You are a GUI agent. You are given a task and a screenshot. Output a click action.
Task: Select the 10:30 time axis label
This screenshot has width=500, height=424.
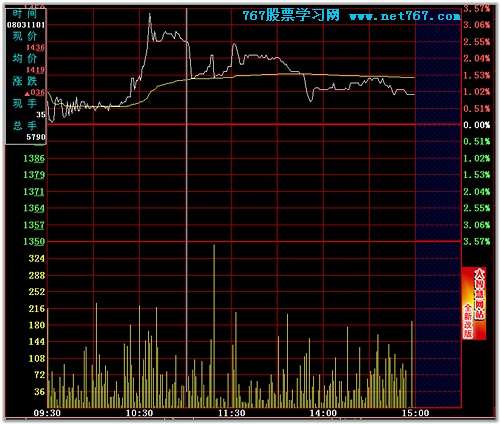(x=139, y=413)
